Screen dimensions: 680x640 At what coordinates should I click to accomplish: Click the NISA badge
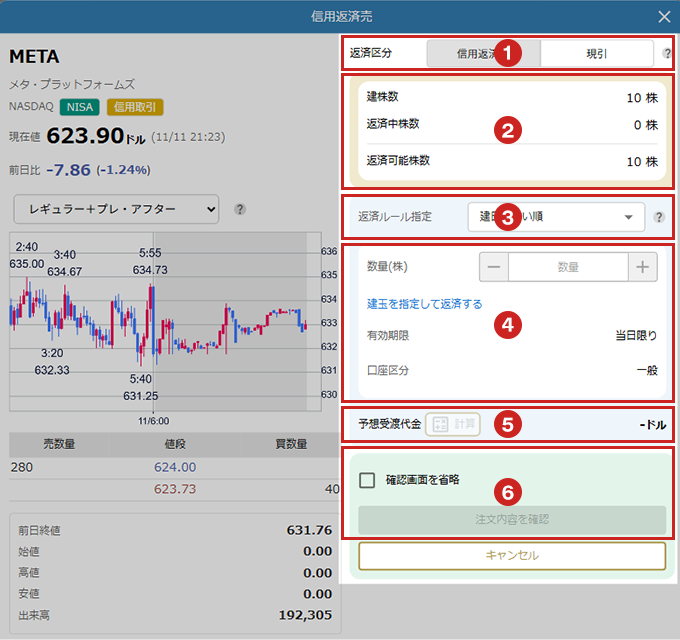[80, 107]
